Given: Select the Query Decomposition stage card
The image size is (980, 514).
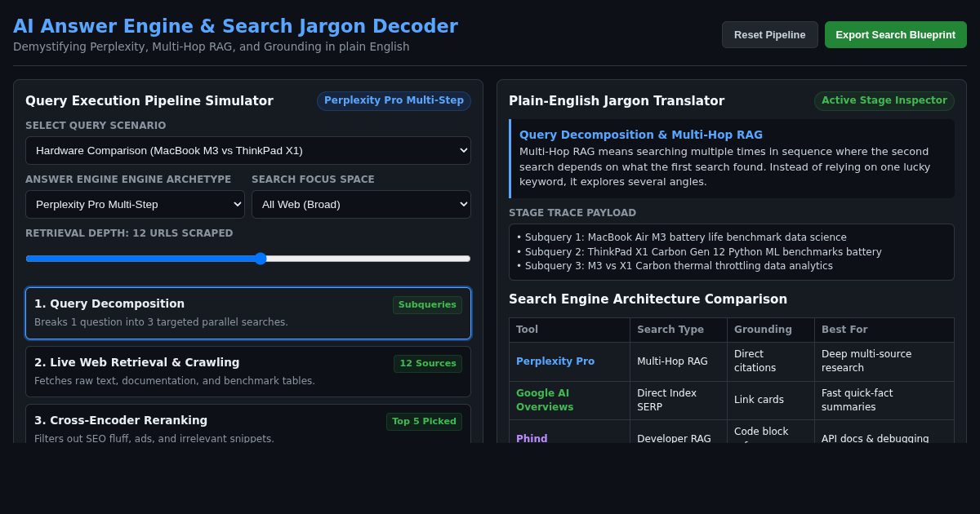Looking at the screenshot, I should (x=248, y=313).
